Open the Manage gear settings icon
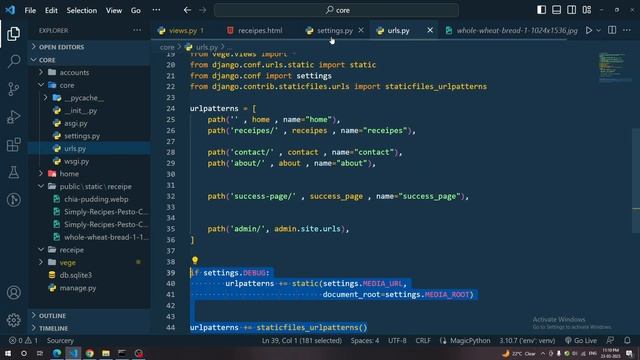This screenshot has height=360, width=640. coord(13,320)
